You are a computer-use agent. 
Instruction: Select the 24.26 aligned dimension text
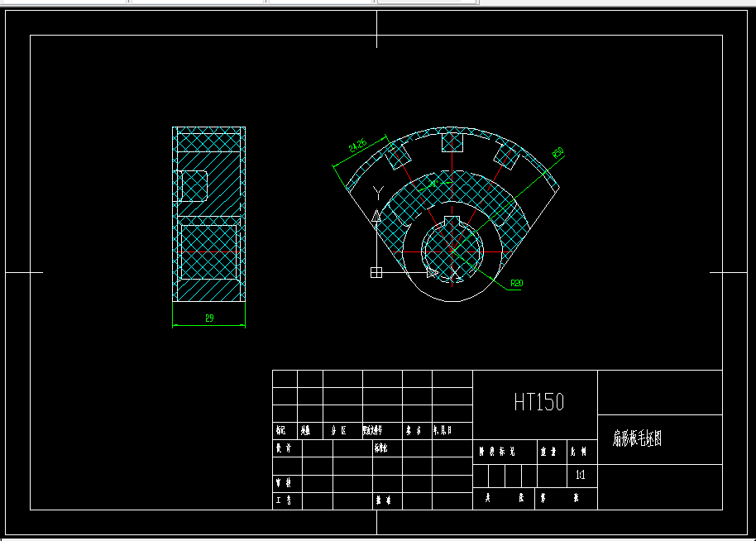tap(358, 145)
